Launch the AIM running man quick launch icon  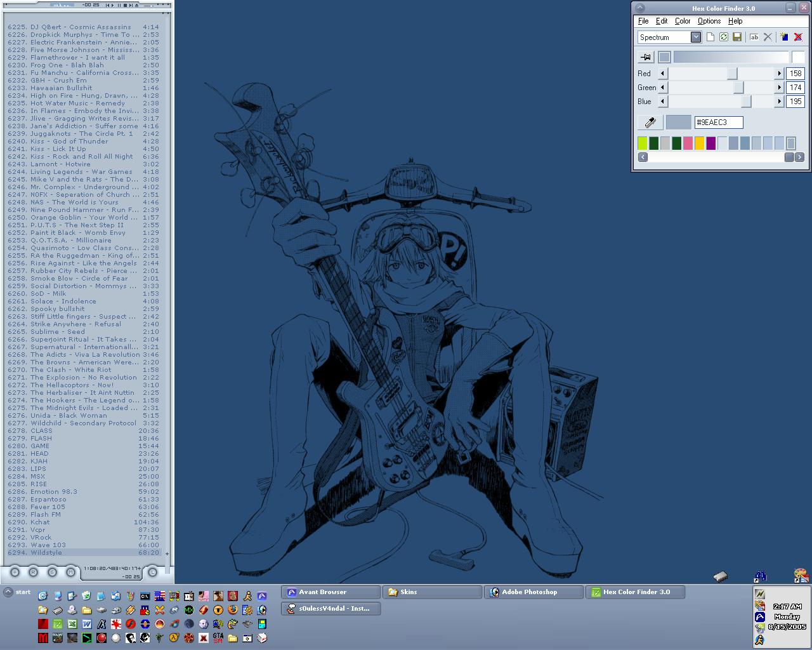click(247, 596)
